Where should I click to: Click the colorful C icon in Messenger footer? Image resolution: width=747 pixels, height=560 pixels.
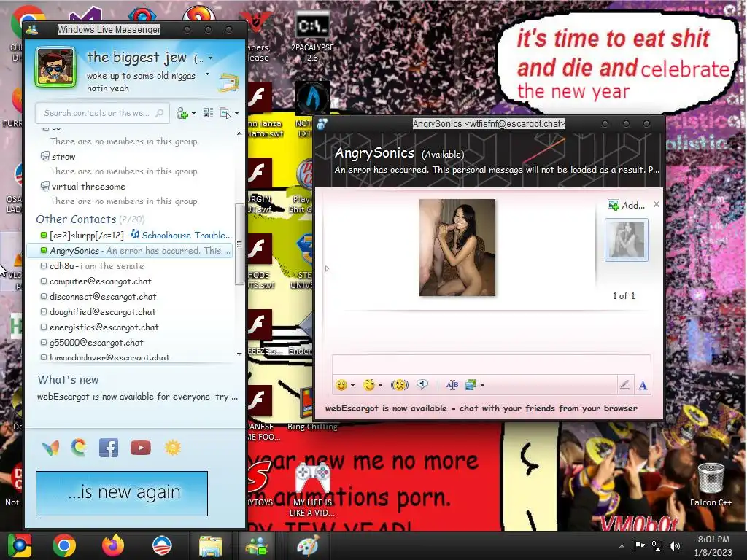click(x=79, y=448)
